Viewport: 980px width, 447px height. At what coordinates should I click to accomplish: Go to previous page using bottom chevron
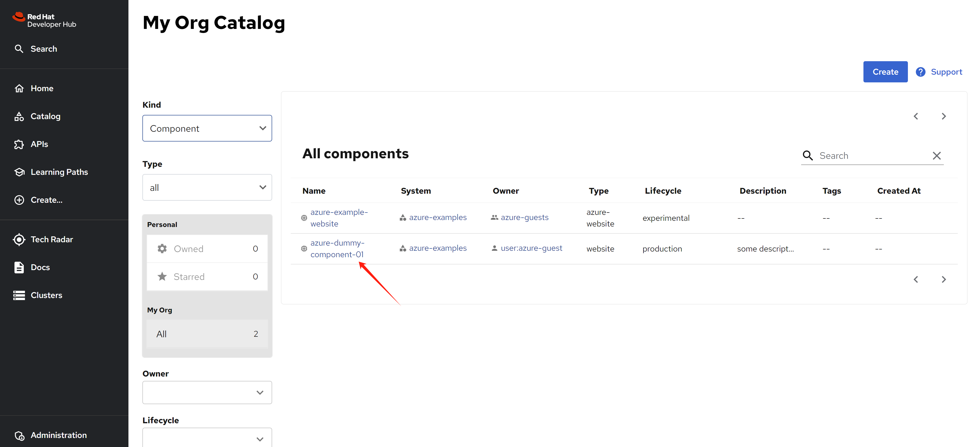coord(916,280)
